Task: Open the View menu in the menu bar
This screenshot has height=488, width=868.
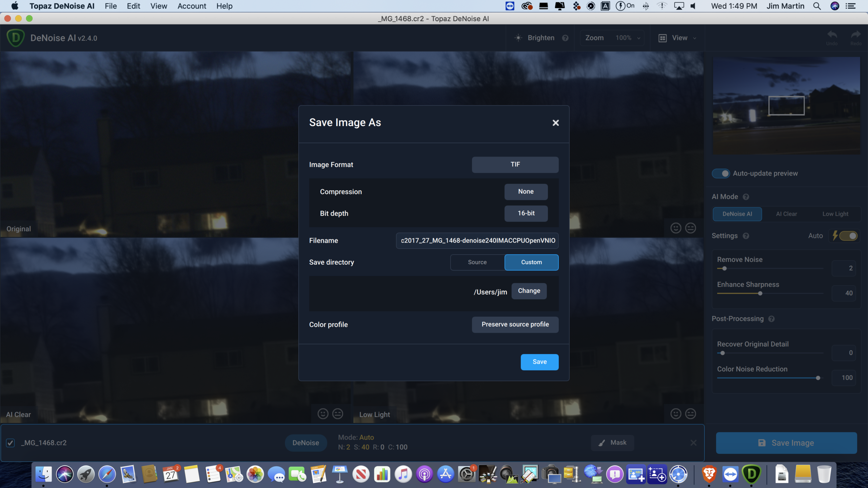Action: [x=159, y=6]
